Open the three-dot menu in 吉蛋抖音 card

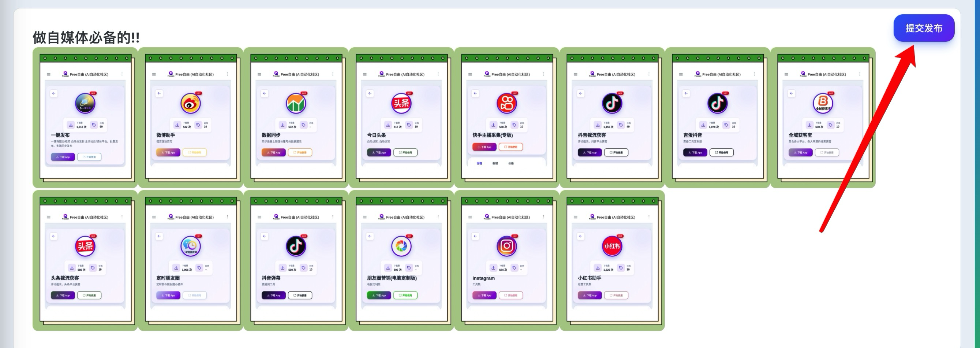click(x=754, y=74)
